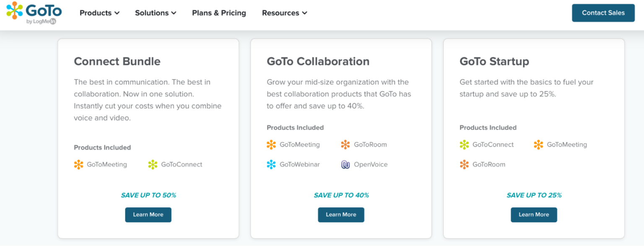Click Learn More under GoTo Collaboration
644x246 pixels.
click(341, 215)
